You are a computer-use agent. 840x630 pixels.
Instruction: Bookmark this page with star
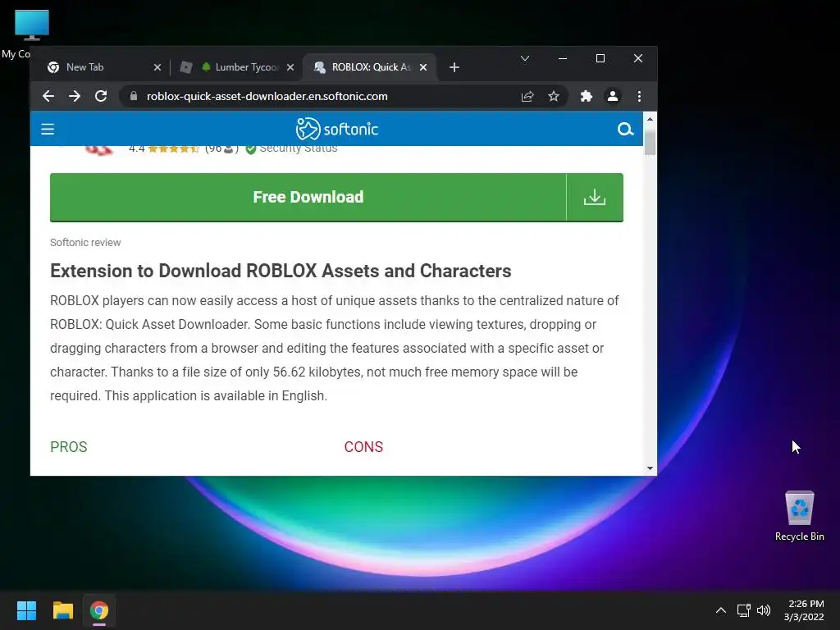tap(554, 97)
